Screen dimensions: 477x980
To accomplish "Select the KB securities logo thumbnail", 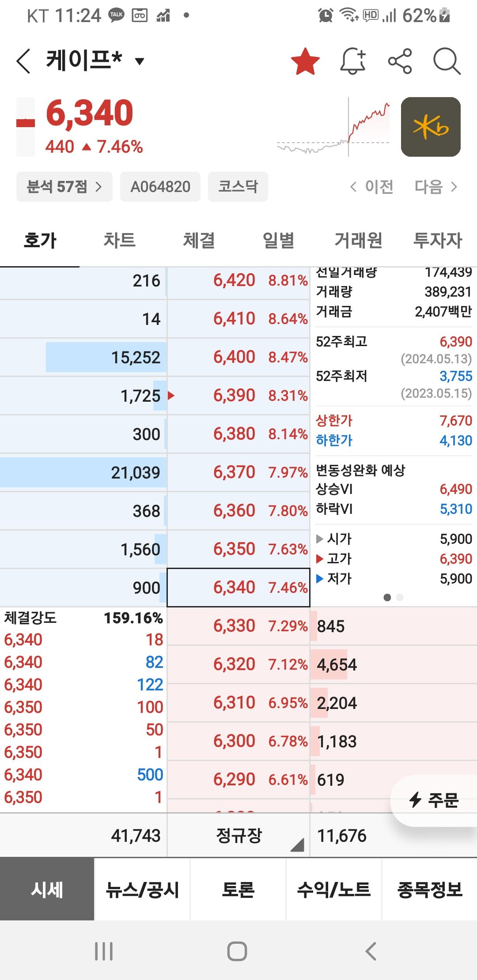I will [430, 127].
